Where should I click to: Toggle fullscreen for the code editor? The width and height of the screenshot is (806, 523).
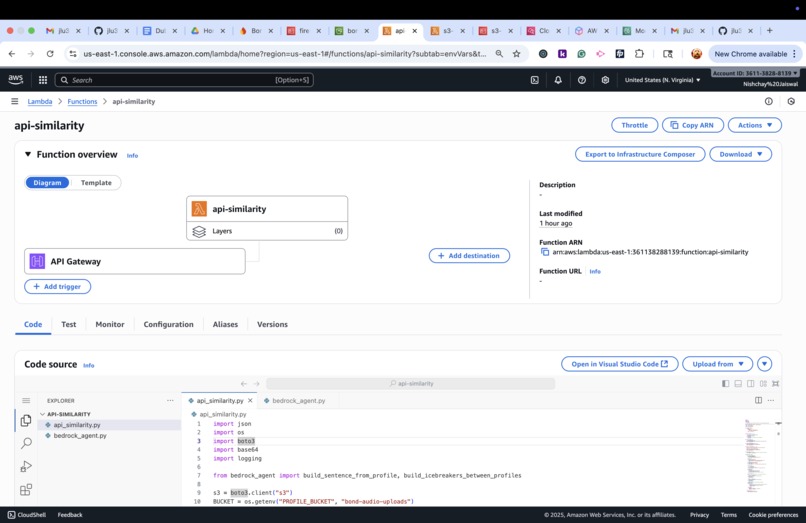(x=776, y=384)
